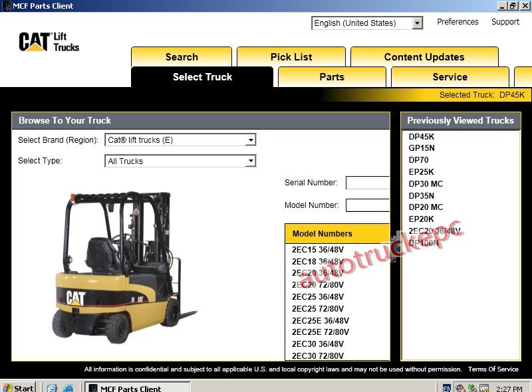This screenshot has height=392, width=532.
Task: Select model 2EC25E 72/80V
Action: 321,332
